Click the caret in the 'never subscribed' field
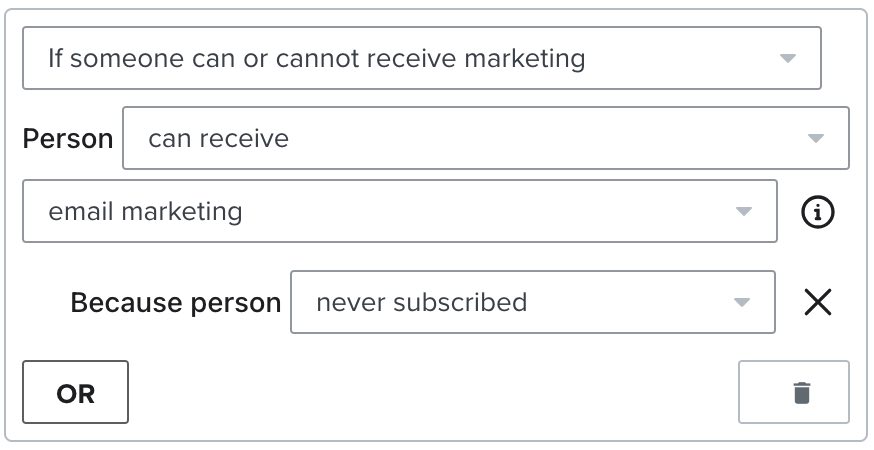 pyautogui.click(x=741, y=303)
